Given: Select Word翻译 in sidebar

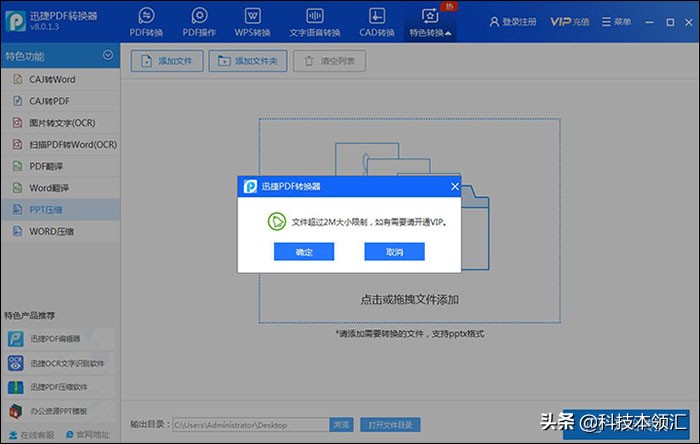Looking at the screenshot, I should pos(60,188).
